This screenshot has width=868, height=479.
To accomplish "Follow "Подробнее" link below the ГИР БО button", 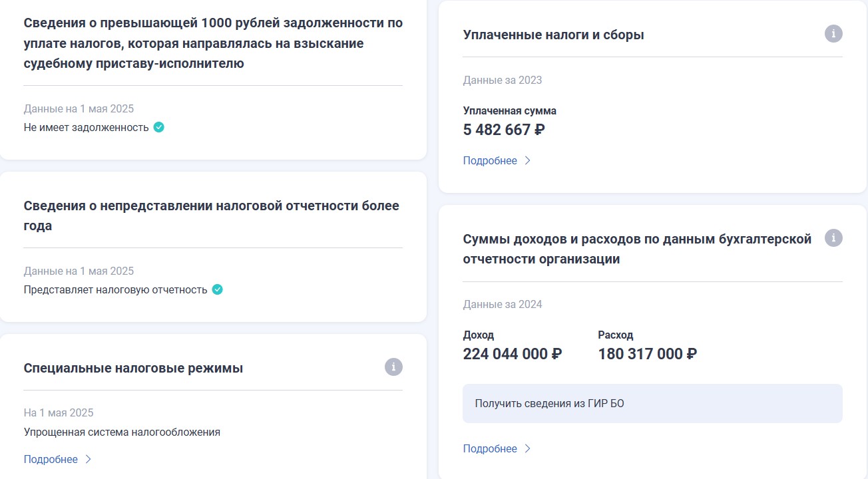I will click(x=490, y=448).
